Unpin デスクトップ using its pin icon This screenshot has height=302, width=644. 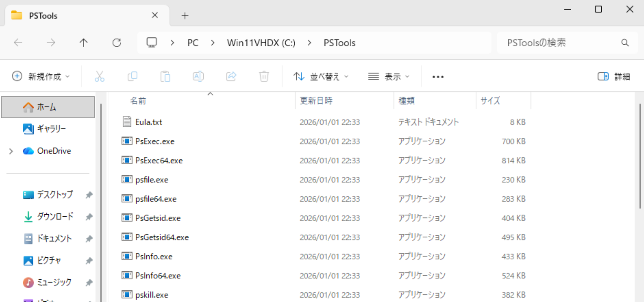89,195
